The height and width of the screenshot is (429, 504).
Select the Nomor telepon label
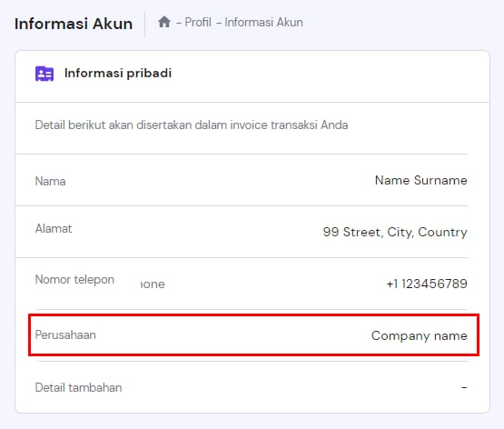[x=74, y=279]
